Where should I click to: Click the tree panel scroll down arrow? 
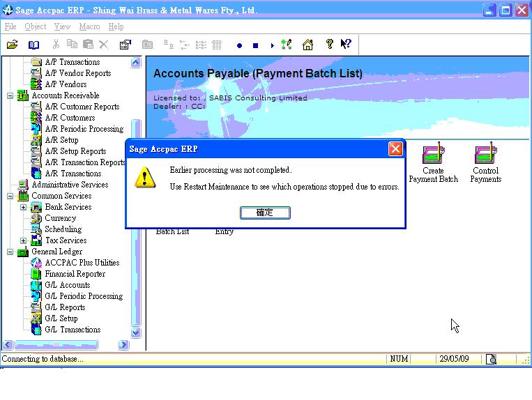tap(136, 332)
